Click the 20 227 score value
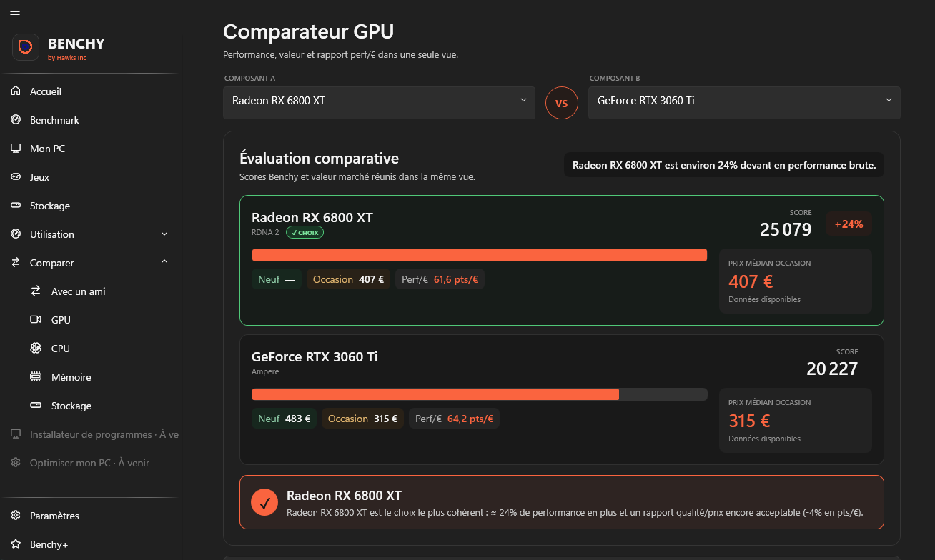 [832, 369]
